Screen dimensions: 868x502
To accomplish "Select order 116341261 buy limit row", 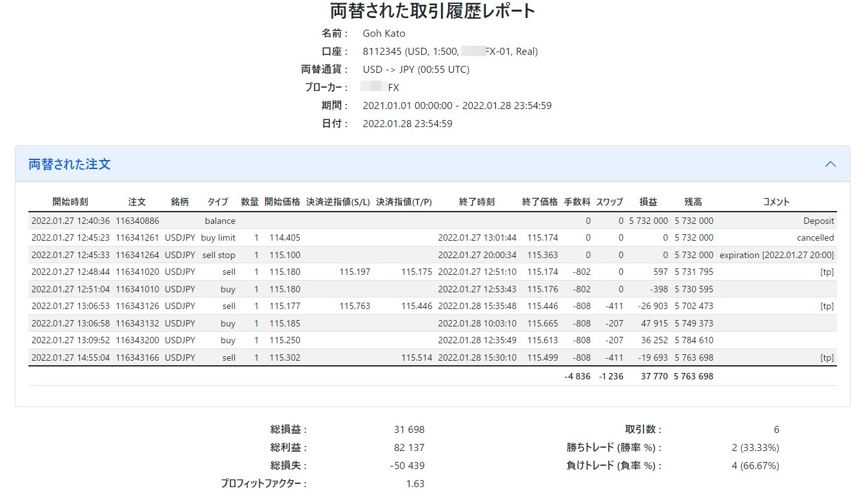I will point(433,237).
